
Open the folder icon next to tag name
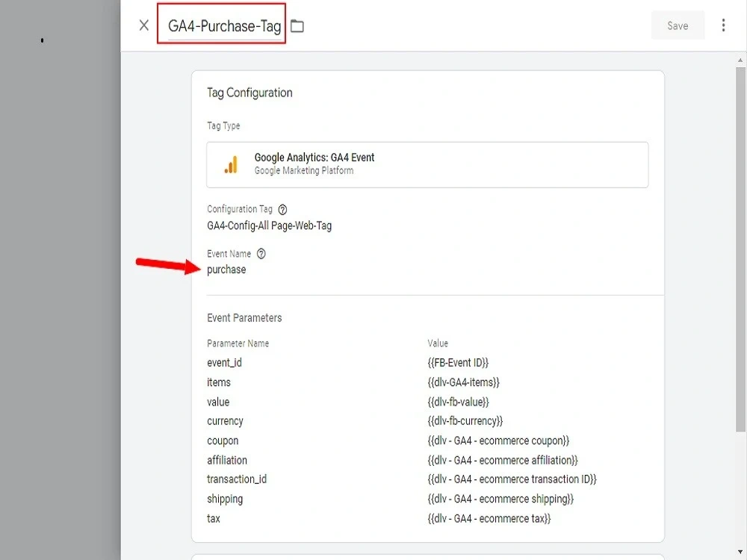coord(297,26)
